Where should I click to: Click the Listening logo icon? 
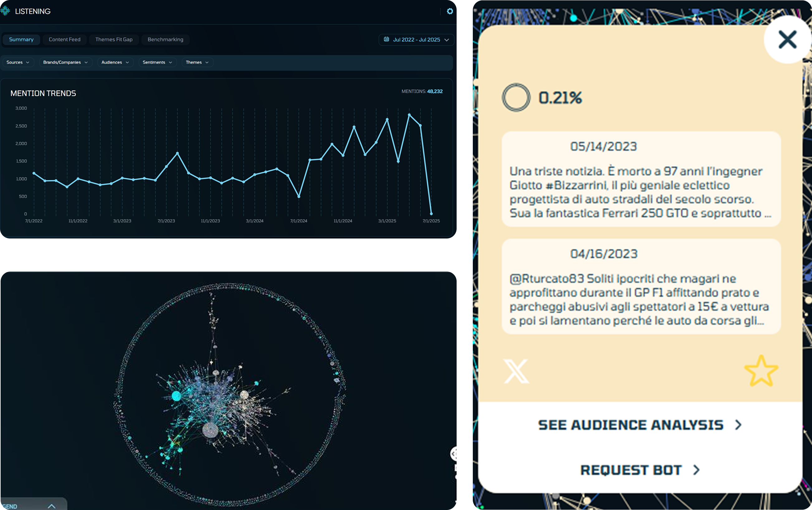[5, 11]
